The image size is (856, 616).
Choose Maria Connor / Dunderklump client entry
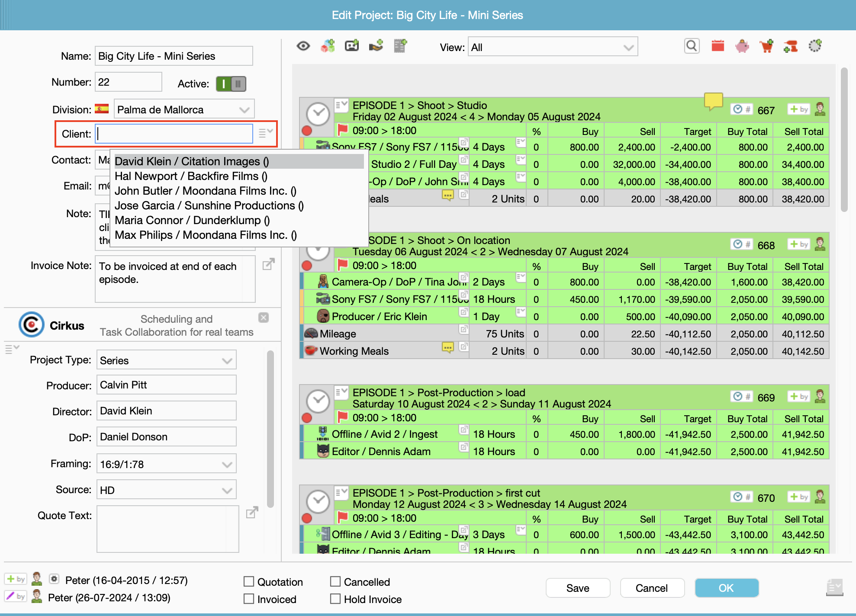click(192, 220)
